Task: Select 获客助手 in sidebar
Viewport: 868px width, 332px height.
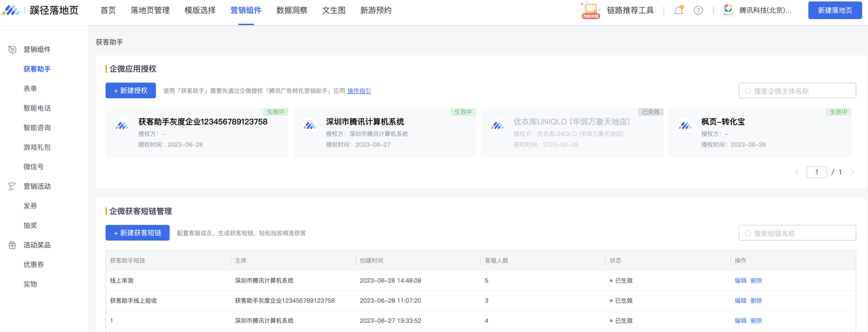Action: (x=37, y=69)
